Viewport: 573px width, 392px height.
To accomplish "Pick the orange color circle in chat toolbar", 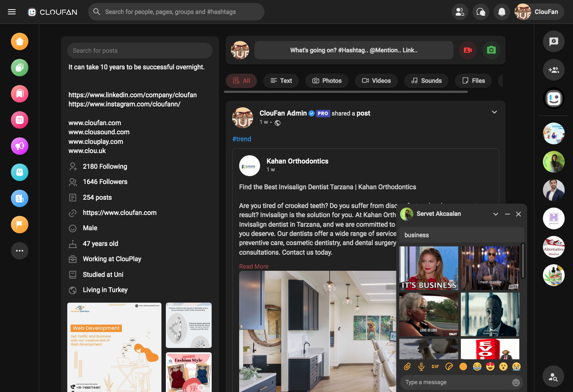I will pos(463,367).
